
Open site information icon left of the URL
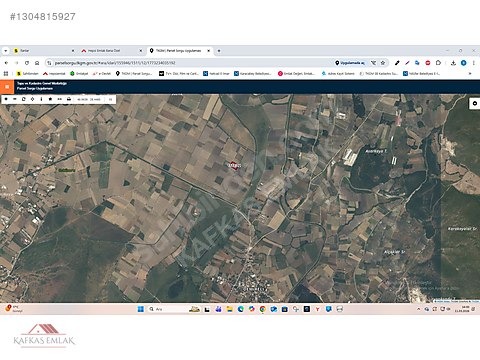[x=49, y=63]
